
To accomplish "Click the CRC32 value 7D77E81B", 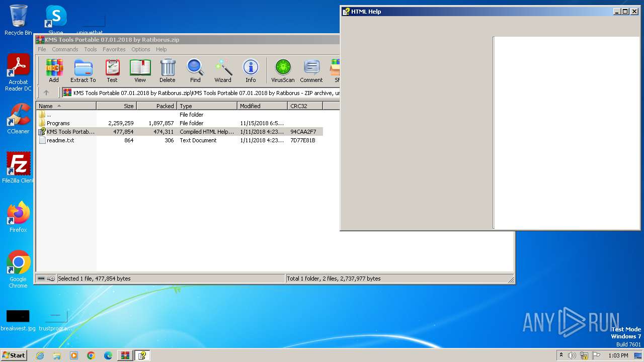I will click(303, 140).
